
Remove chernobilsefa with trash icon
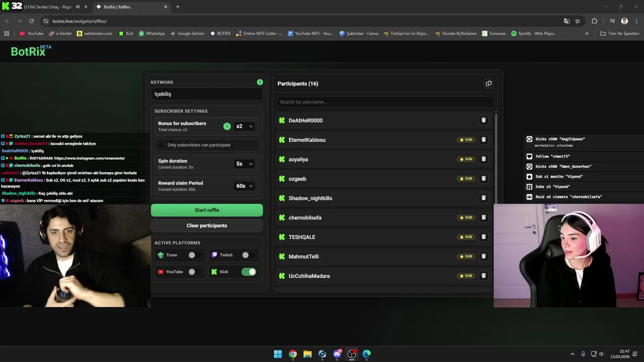(x=484, y=217)
